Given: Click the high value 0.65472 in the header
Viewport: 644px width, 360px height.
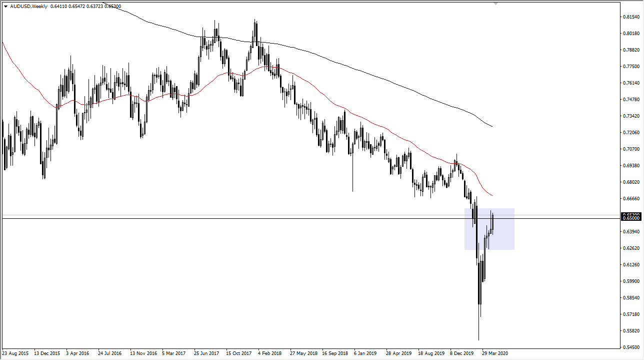Looking at the screenshot, I should 75,7.
